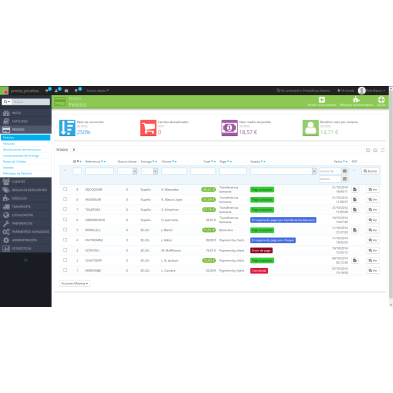The image size is (393, 393).
Task: Click the Ver button for order 4
Action: click(x=373, y=240)
